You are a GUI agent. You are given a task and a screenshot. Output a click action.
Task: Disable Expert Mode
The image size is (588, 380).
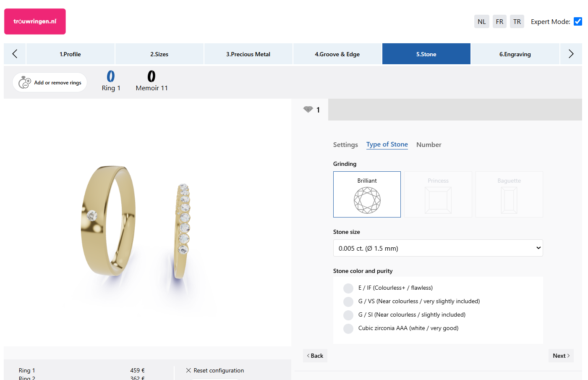coord(578,21)
